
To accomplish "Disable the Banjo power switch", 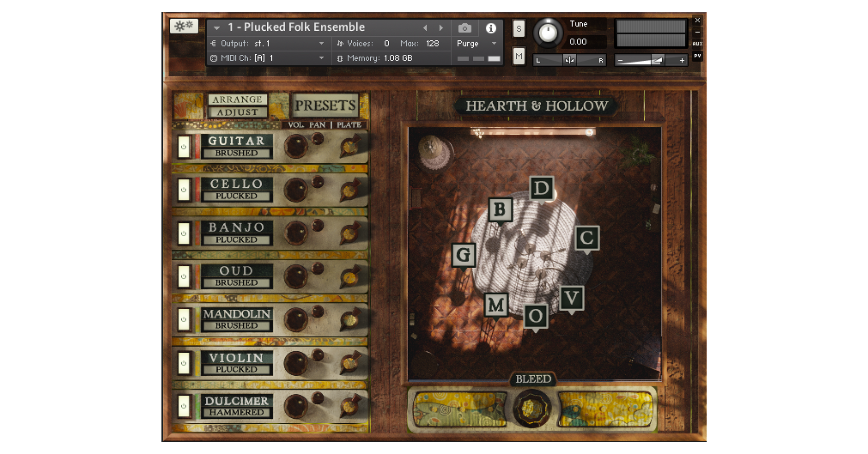I will (184, 233).
